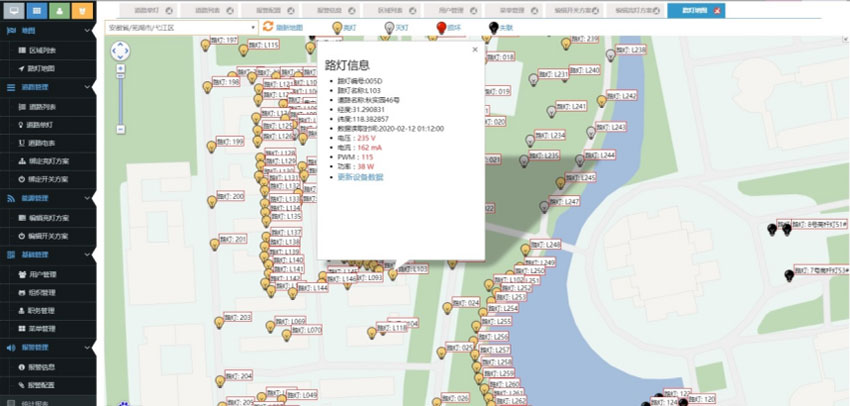This screenshot has height=406, width=850.
Task: Click the refresh map (刷新地图) icon
Action: click(268, 26)
